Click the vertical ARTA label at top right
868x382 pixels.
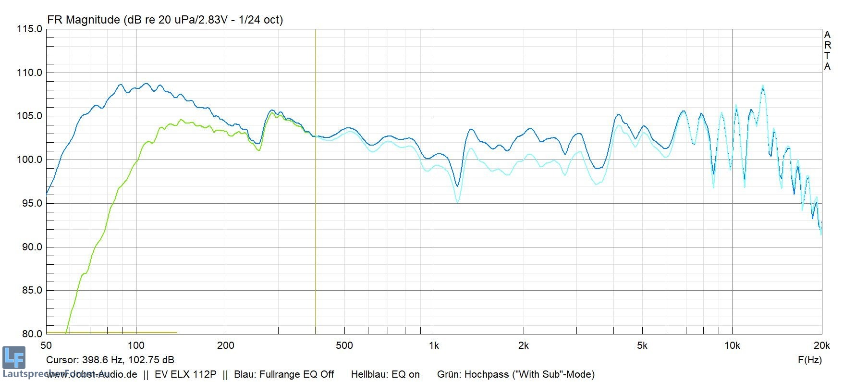tap(827, 50)
